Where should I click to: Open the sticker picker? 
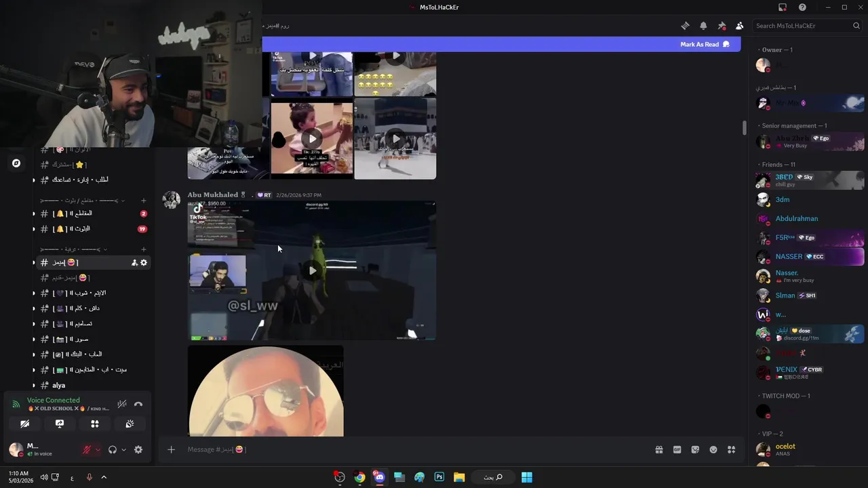pos(695,449)
